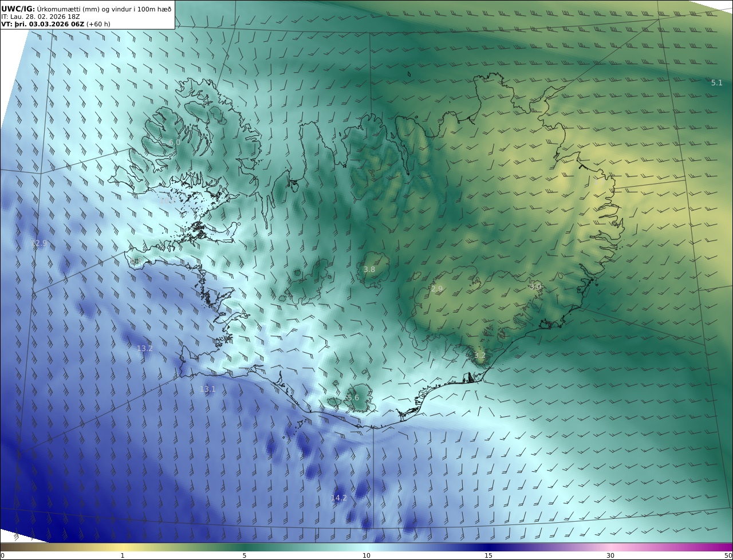Click the colorbar tick label 50
Image resolution: width=733 pixels, height=560 pixels.
[x=728, y=555]
